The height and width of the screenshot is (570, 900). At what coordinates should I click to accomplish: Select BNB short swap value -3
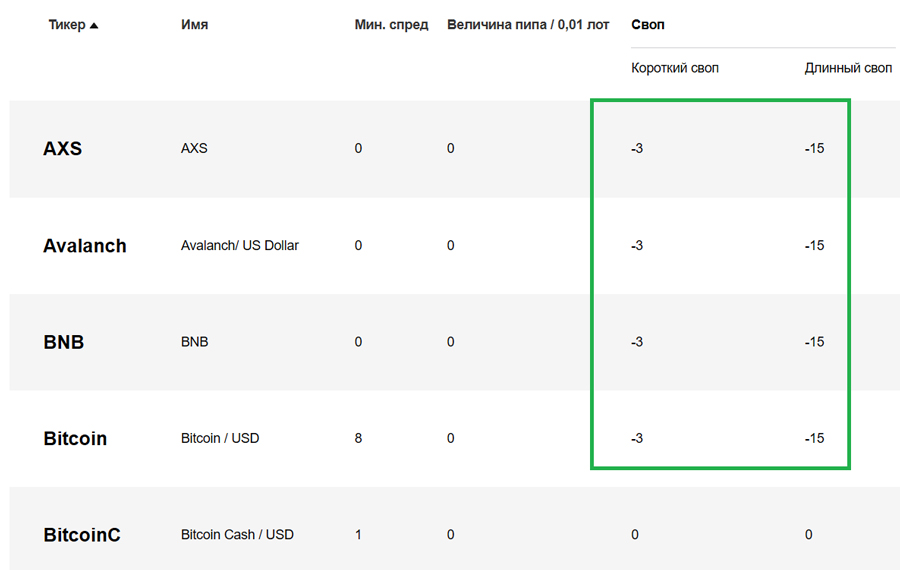click(x=637, y=342)
